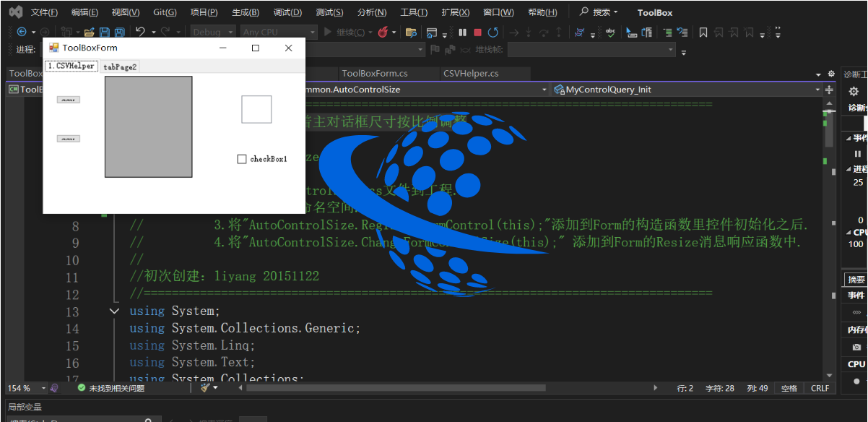Collapse the using directives region
This screenshot has height=422, width=868.
[x=114, y=311]
